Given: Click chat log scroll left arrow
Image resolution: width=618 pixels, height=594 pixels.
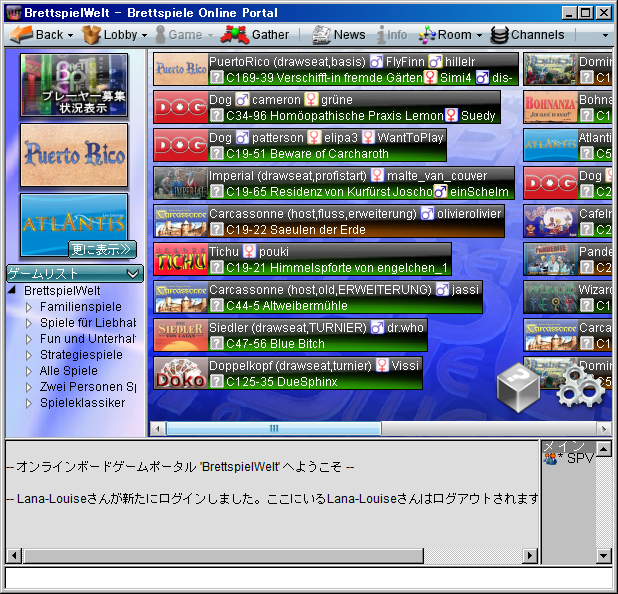Looking at the screenshot, I should tap(14, 556).
